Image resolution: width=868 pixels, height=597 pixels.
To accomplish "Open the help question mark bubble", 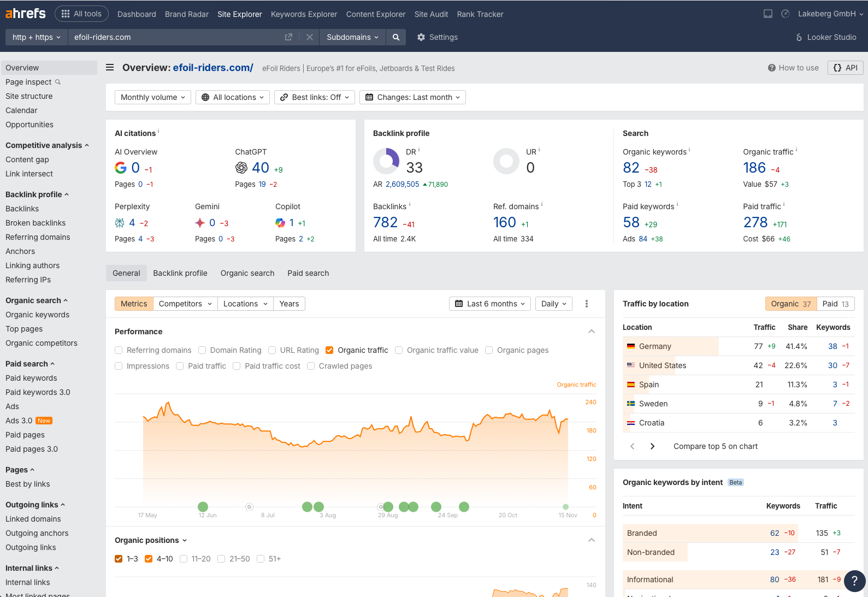I will click(x=854, y=581).
